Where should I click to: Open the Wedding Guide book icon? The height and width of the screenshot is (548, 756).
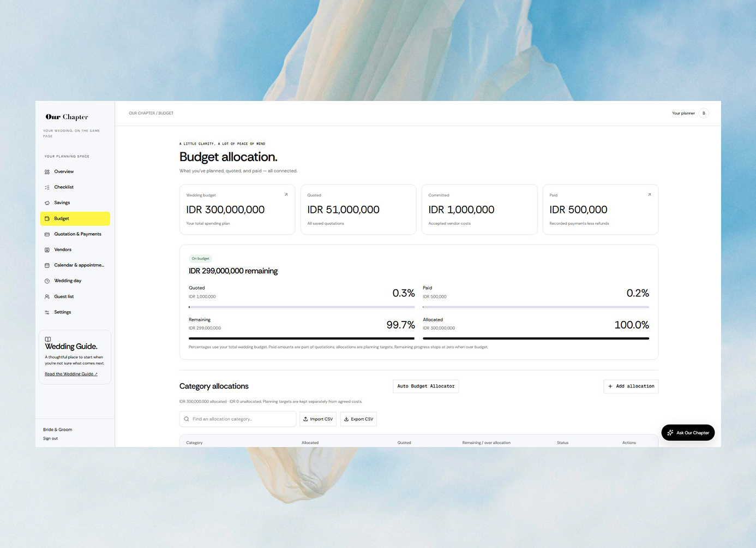(x=48, y=339)
